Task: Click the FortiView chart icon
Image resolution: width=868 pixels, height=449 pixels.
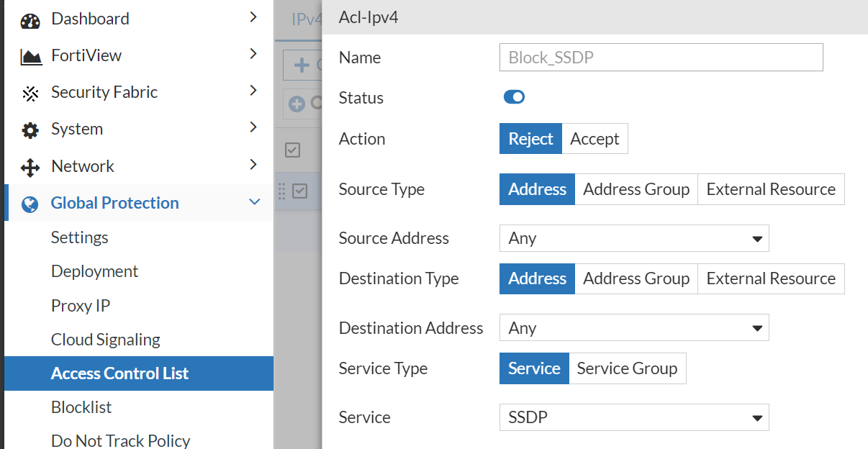Action: point(30,56)
